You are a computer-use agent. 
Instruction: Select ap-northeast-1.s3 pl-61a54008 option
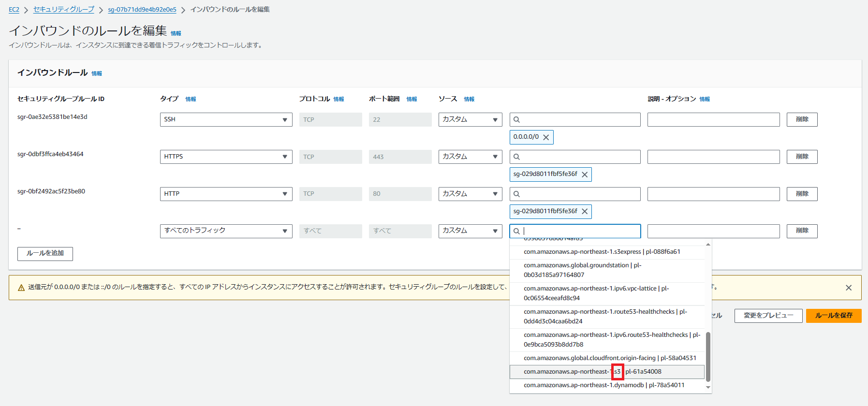coord(607,372)
